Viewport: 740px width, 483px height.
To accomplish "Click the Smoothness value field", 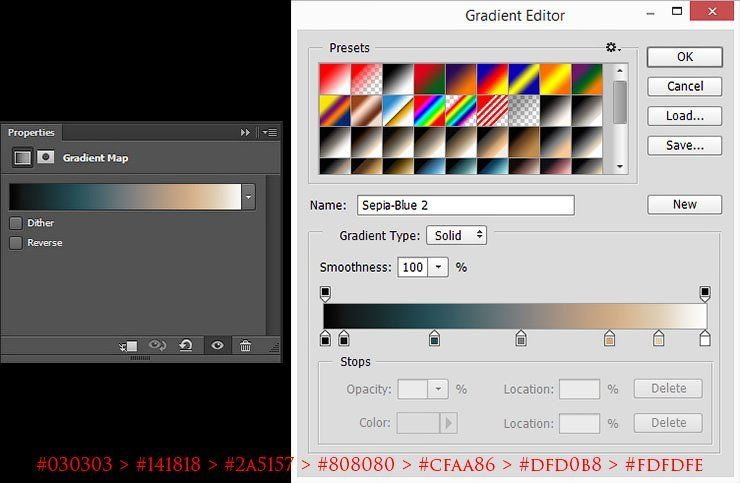I will click(412, 267).
